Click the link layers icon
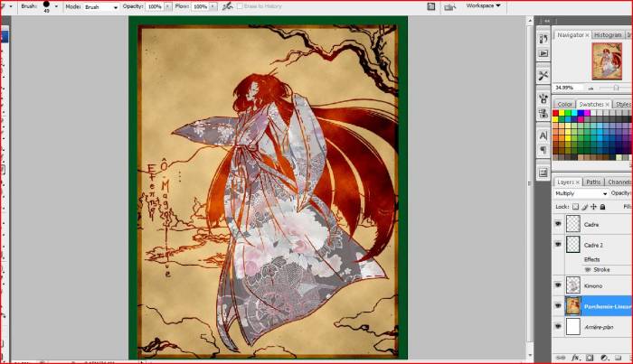This screenshot has height=364, width=633. 561,358
